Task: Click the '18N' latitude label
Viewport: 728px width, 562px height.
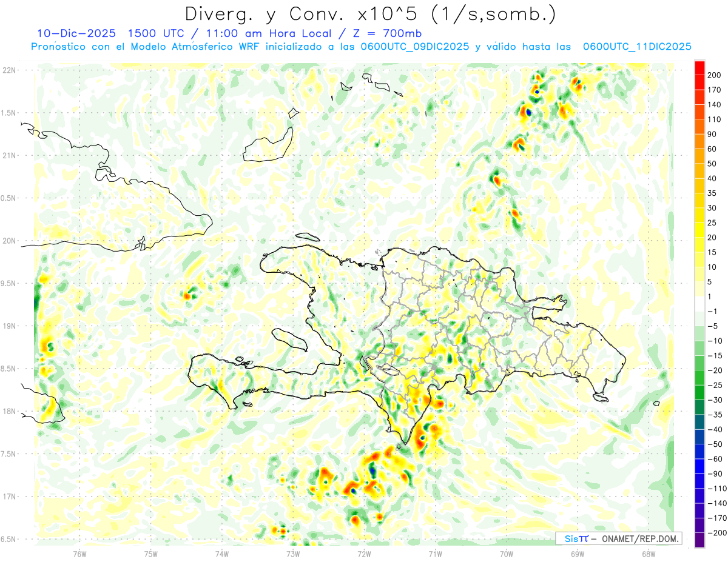Action: point(9,412)
